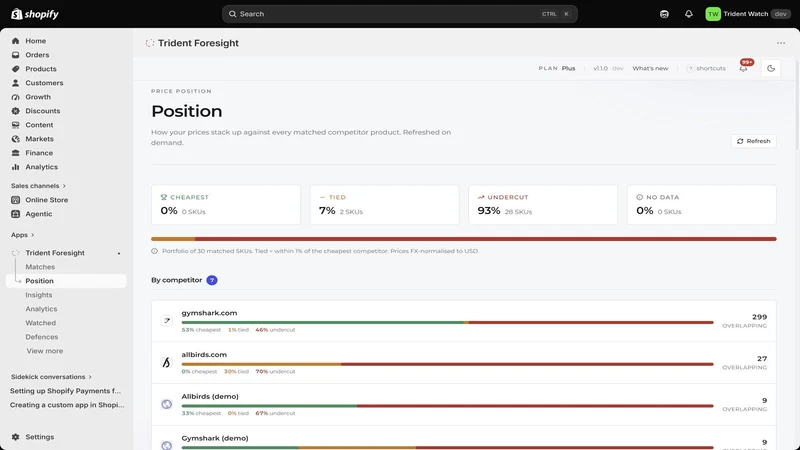The image size is (800, 450).
Task: Click the Undercut 93% stat card
Action: pos(543,205)
